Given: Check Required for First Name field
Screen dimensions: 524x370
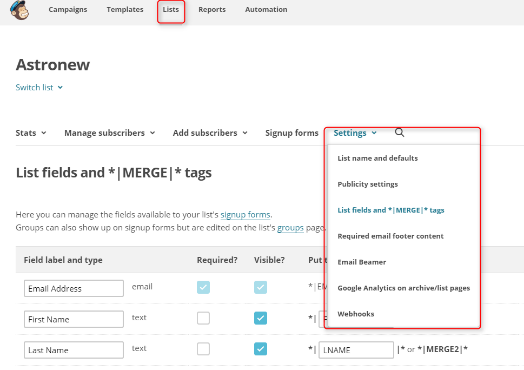Looking at the screenshot, I should click(x=203, y=318).
